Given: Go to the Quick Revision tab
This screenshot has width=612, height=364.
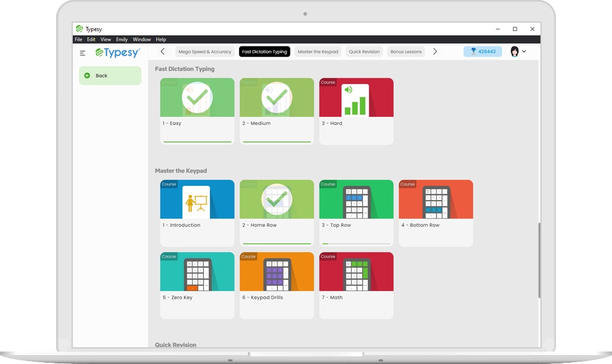Looking at the screenshot, I should 364,51.
